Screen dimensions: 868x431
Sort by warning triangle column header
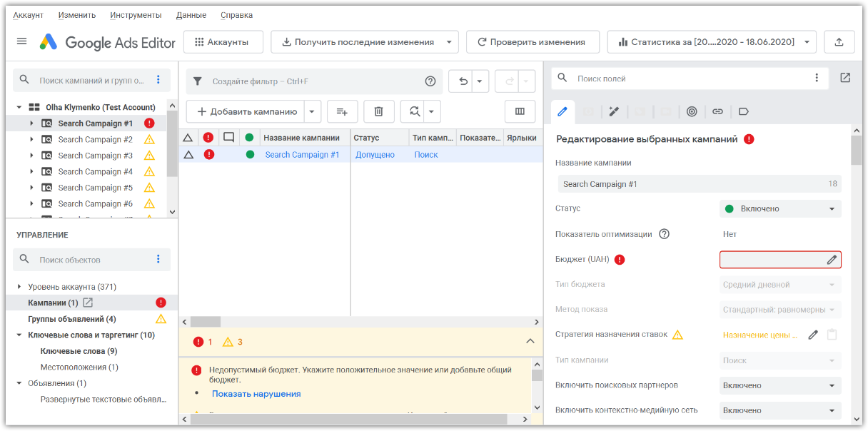tap(188, 138)
